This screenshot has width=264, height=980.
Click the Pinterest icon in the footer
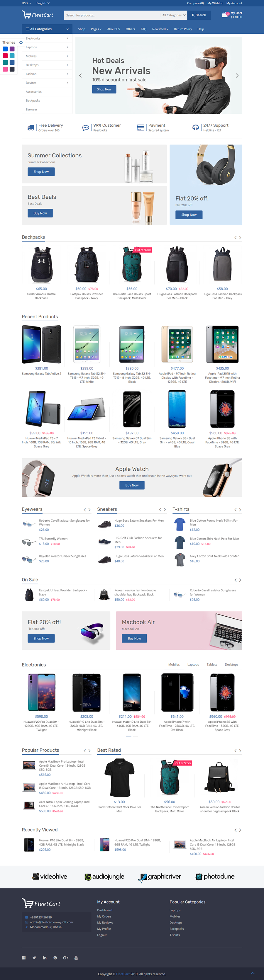[55, 957]
